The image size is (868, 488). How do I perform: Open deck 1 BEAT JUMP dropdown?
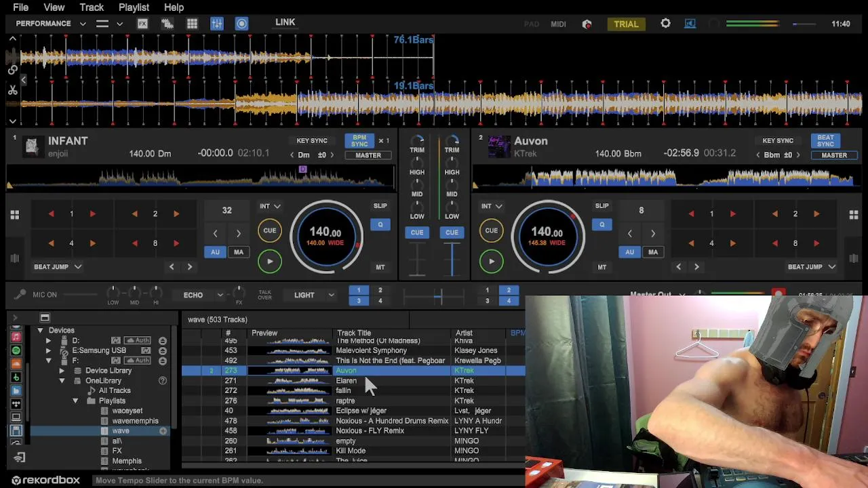[58, 267]
